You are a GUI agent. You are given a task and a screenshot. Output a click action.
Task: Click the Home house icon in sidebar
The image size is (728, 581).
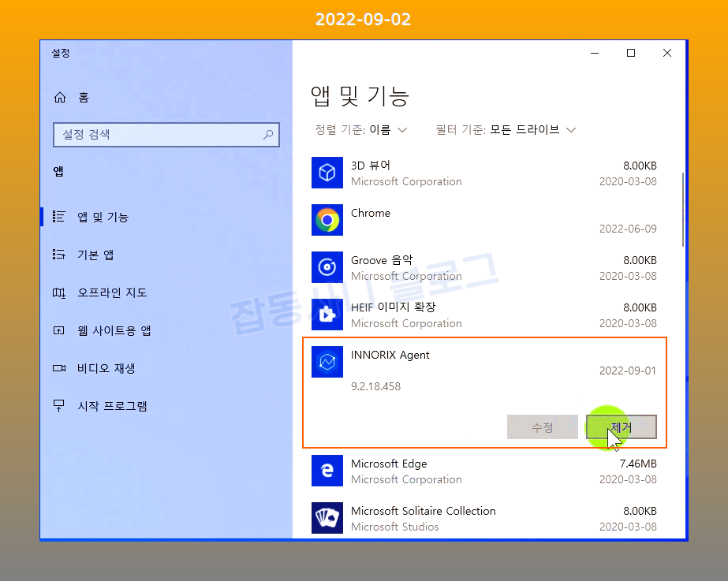pyautogui.click(x=60, y=98)
